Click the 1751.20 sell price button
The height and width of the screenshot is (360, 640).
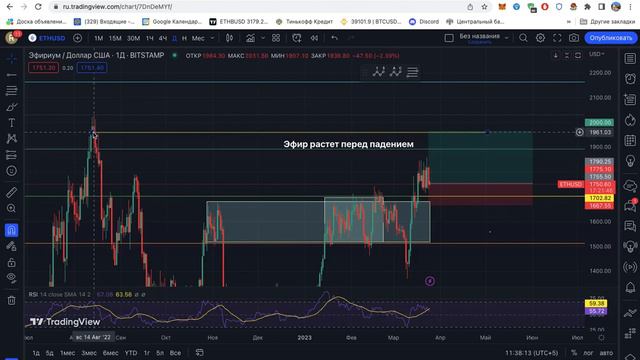click(43, 68)
